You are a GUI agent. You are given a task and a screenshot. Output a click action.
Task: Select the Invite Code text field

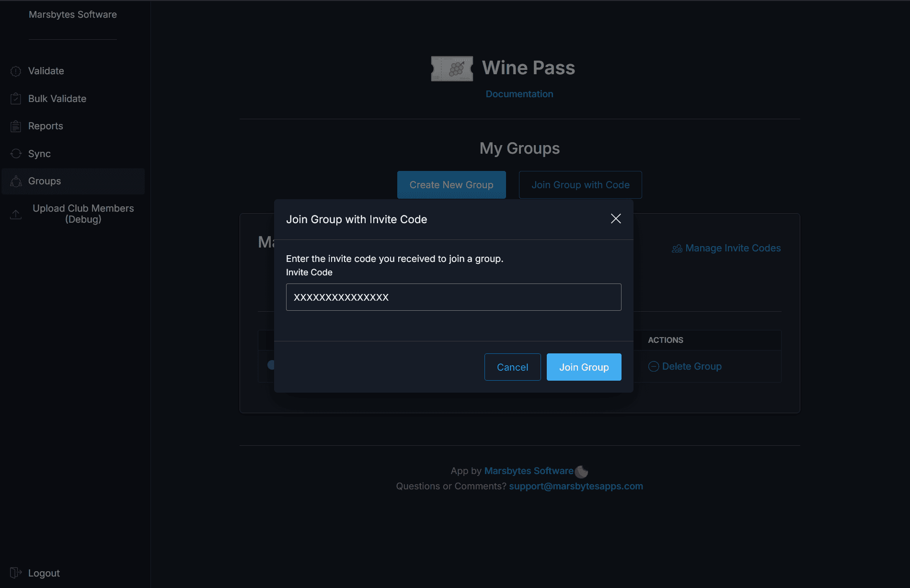(x=453, y=297)
